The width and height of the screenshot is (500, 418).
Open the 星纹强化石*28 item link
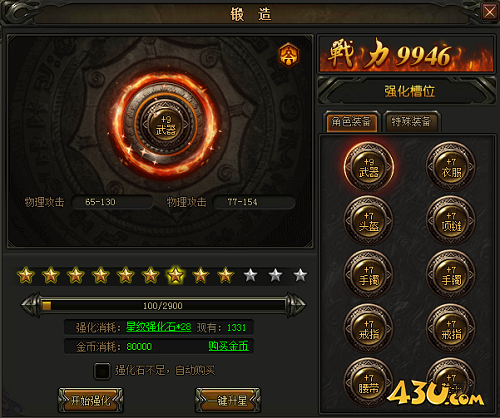(159, 327)
